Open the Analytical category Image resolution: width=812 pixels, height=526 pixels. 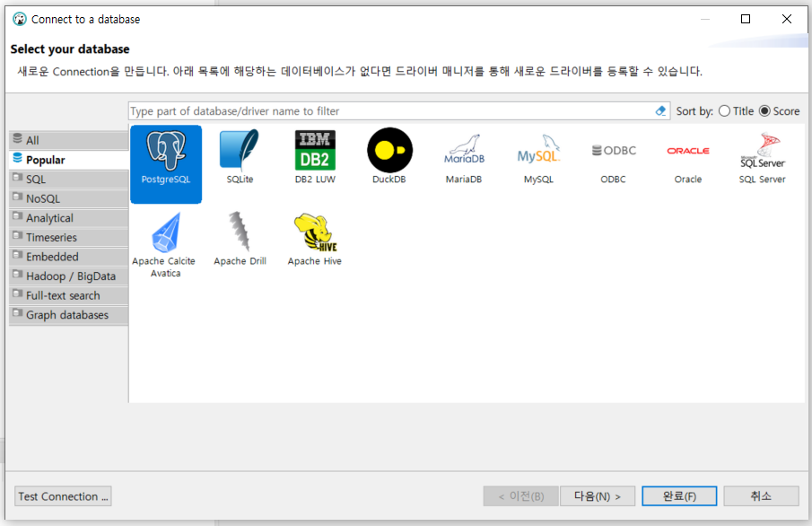click(69, 218)
